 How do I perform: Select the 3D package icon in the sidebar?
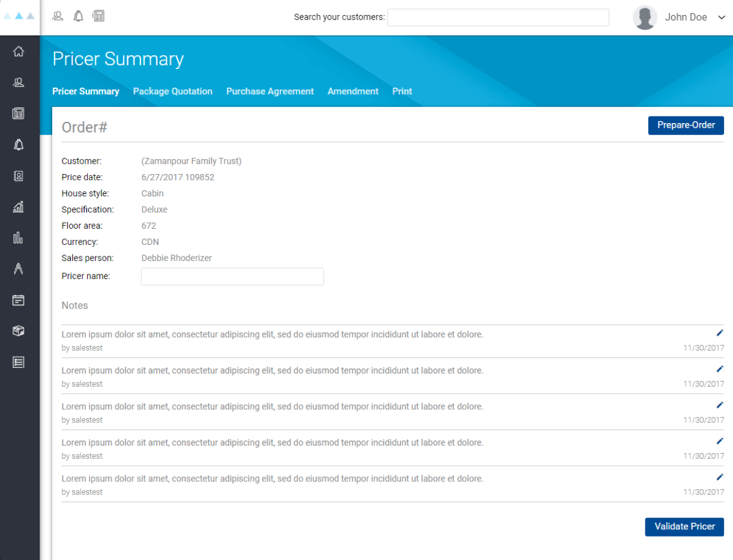coord(19,331)
